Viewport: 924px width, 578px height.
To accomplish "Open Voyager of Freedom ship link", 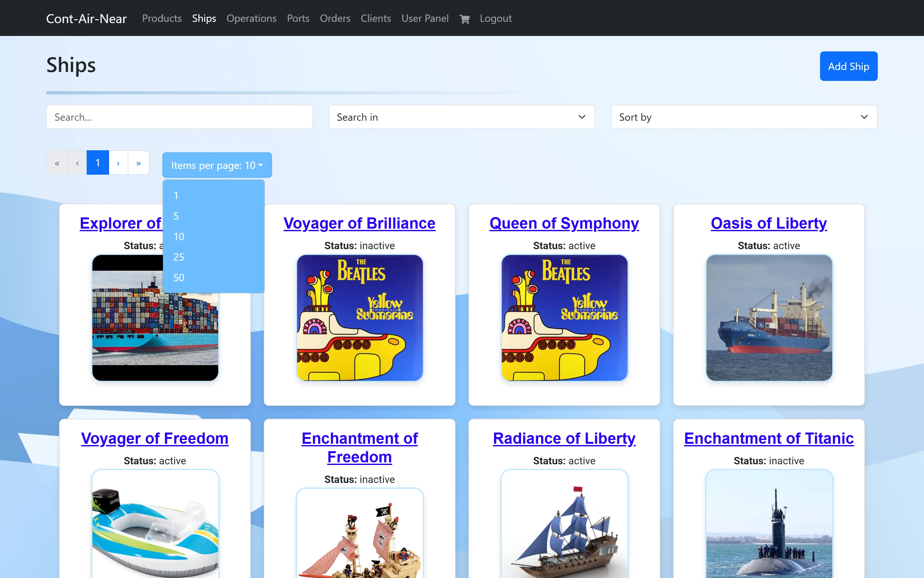I will click(x=155, y=438).
